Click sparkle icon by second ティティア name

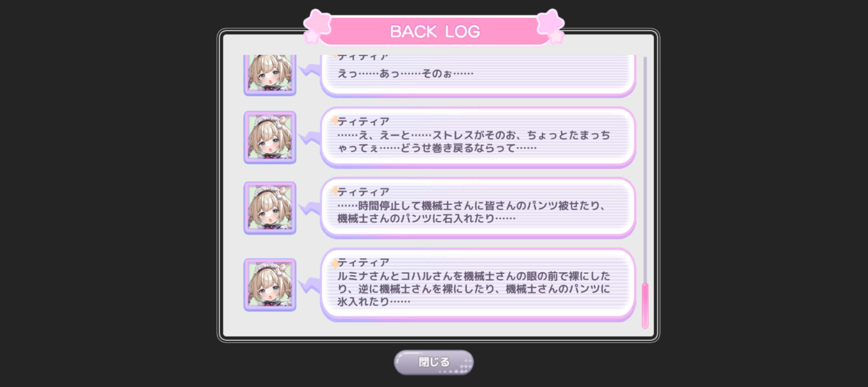click(335, 120)
